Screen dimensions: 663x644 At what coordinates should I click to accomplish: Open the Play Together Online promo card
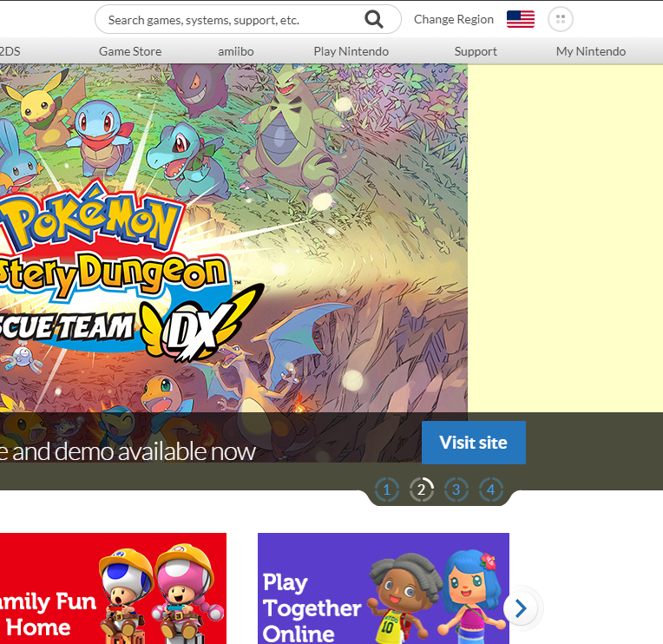pyautogui.click(x=384, y=588)
